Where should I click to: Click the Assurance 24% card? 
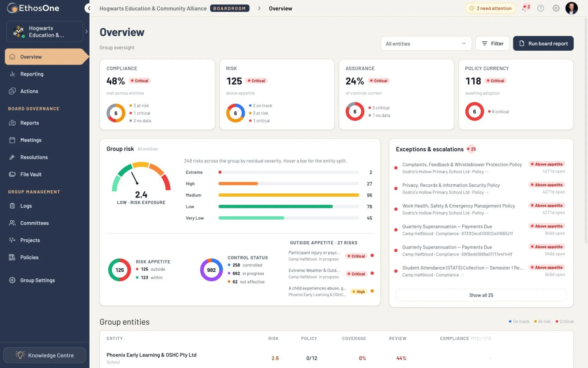coord(396,95)
